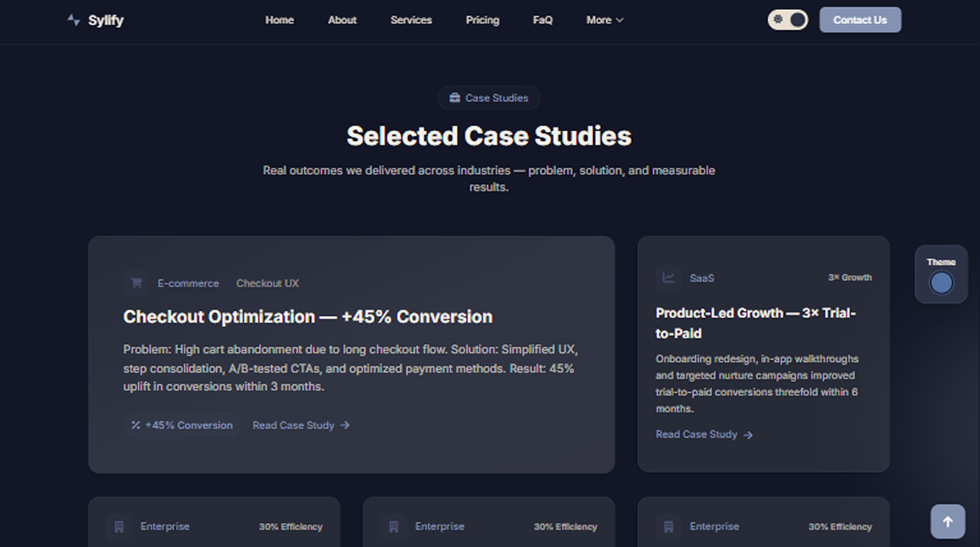Toggle the dark/light mode switch
The height and width of the screenshot is (547, 980).
(x=787, y=20)
